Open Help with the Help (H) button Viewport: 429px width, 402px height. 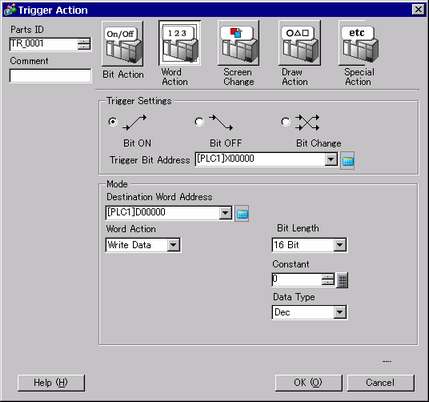coord(51,383)
